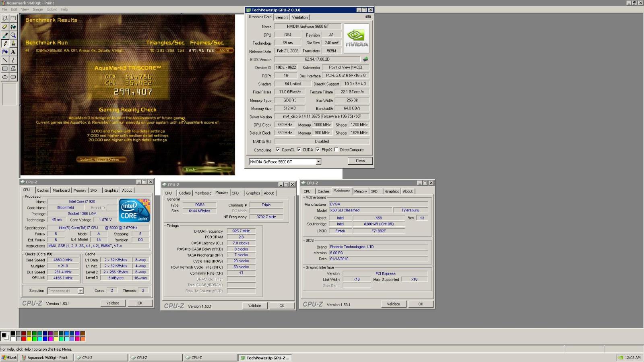
Task: Open the Graphics tab in the mainboard CPU-Z window
Action: pos(392,191)
